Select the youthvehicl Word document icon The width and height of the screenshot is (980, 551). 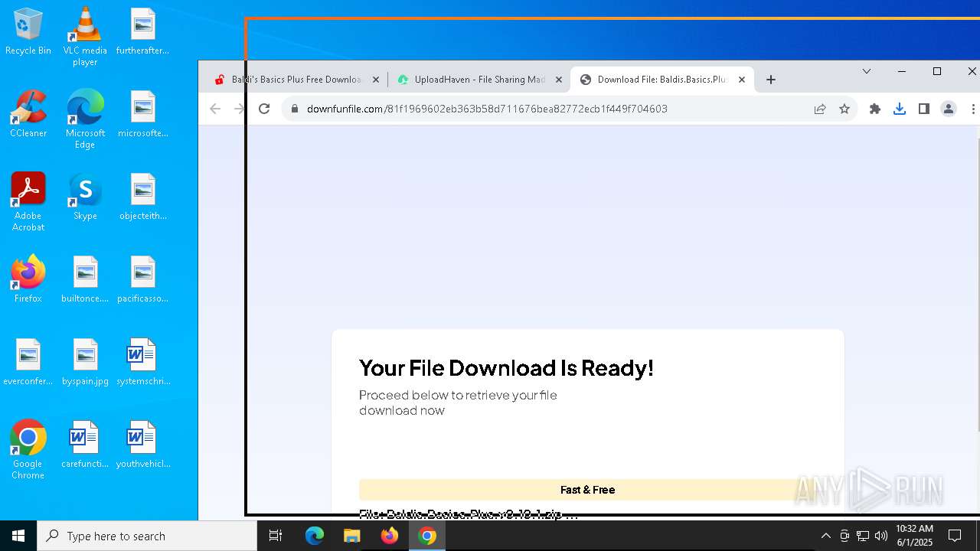coord(142,445)
